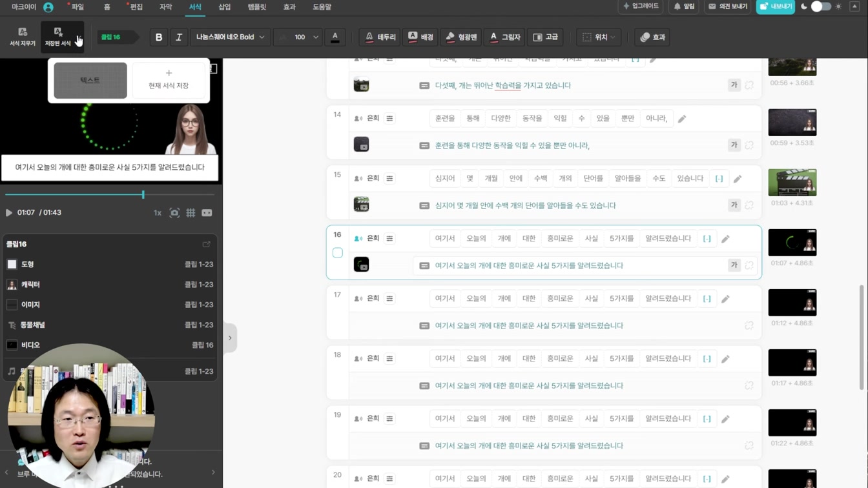This screenshot has height=488, width=868.
Task: Click the 내보내기 export button
Action: 776,6
